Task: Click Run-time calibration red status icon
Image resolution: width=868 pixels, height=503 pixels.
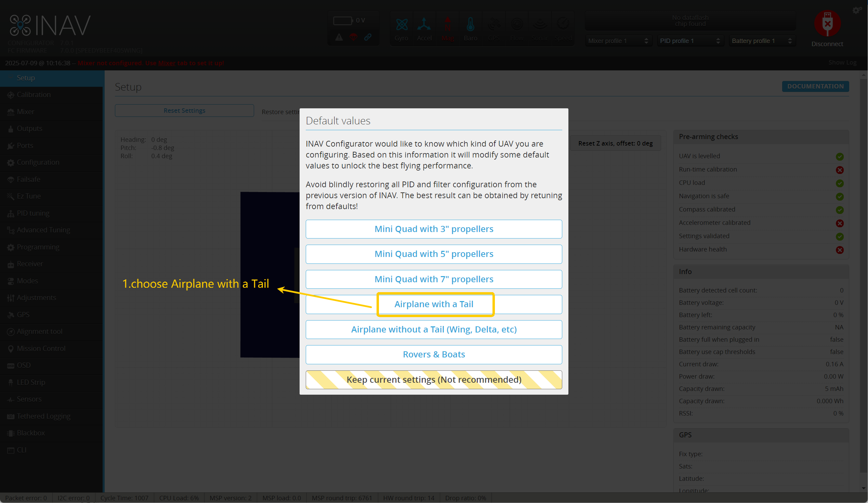Action: pyautogui.click(x=839, y=170)
